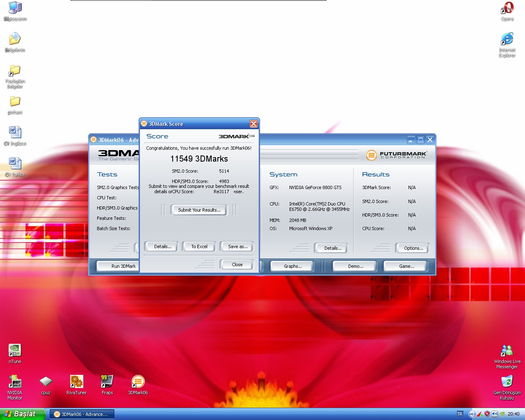Screen dimensions: 525x420
Task: Select the pirhani folder on desktop
Action: click(15, 105)
